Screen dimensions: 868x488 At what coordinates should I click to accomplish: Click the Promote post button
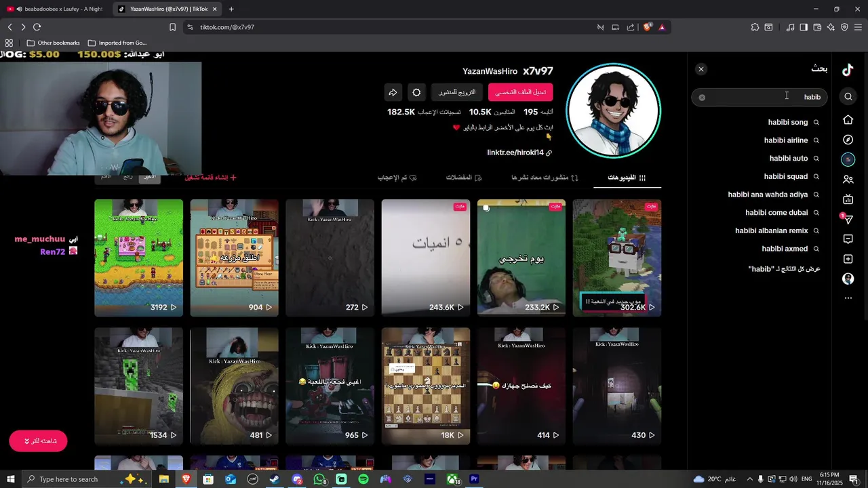tap(456, 92)
